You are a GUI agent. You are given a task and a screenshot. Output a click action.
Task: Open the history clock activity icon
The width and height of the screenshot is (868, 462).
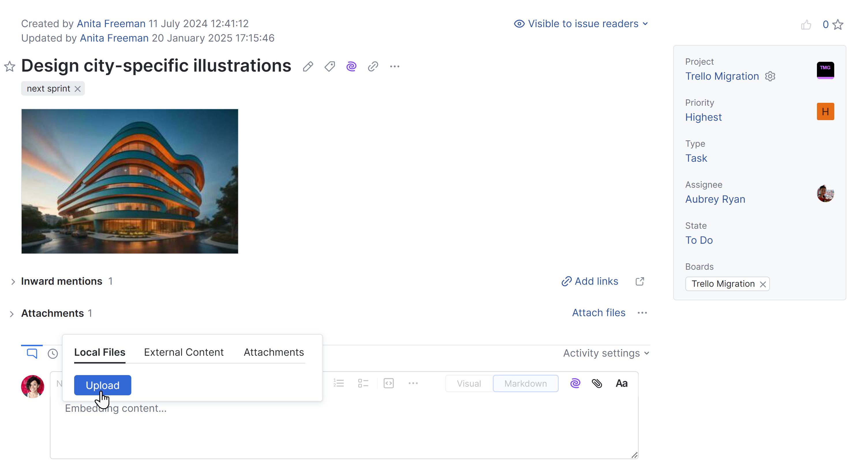[53, 353]
